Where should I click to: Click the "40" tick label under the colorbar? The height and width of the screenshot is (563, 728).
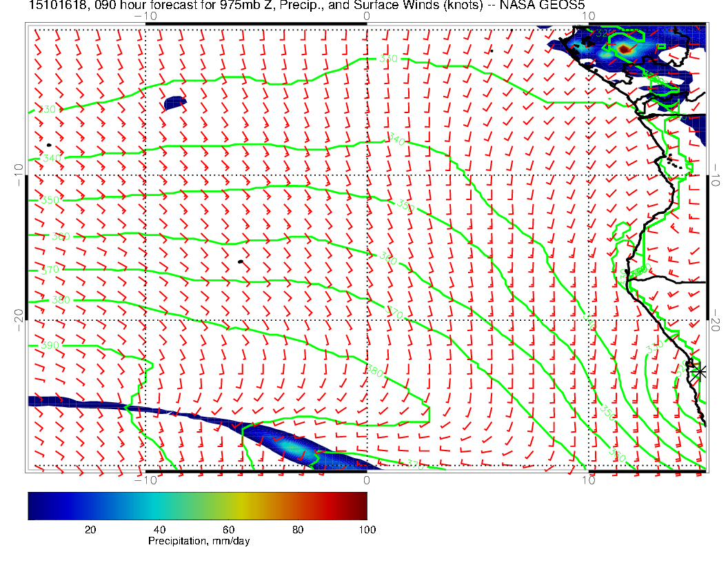159,529
